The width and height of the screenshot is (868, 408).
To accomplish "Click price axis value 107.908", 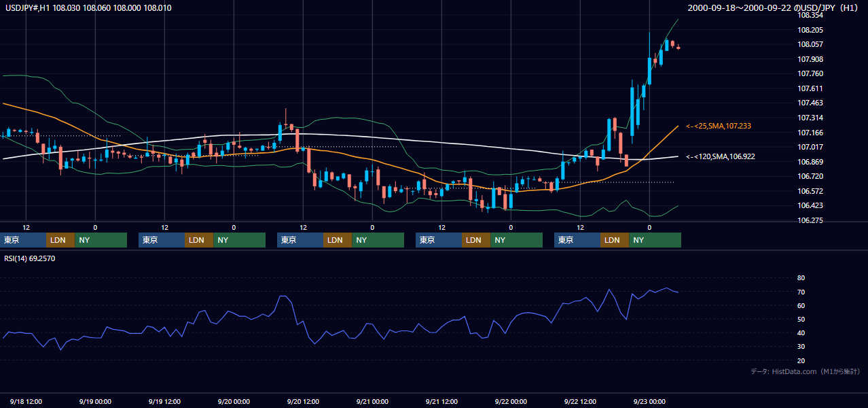I will coord(811,59).
